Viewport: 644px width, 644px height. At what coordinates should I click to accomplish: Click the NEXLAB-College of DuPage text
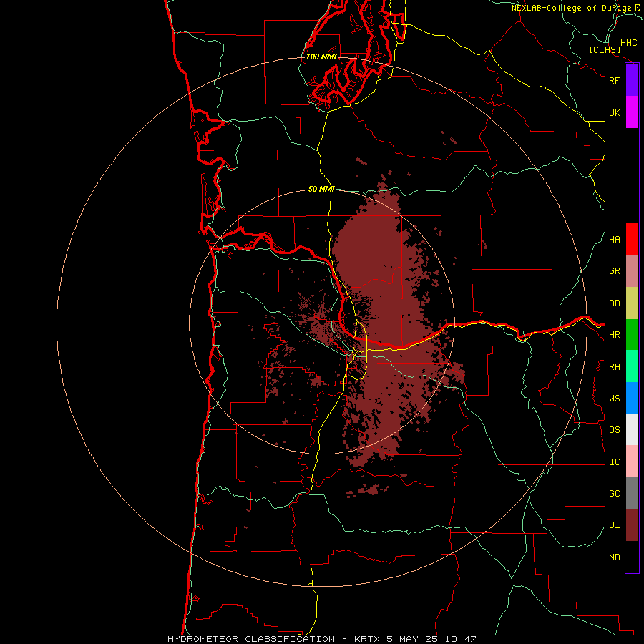(x=572, y=8)
